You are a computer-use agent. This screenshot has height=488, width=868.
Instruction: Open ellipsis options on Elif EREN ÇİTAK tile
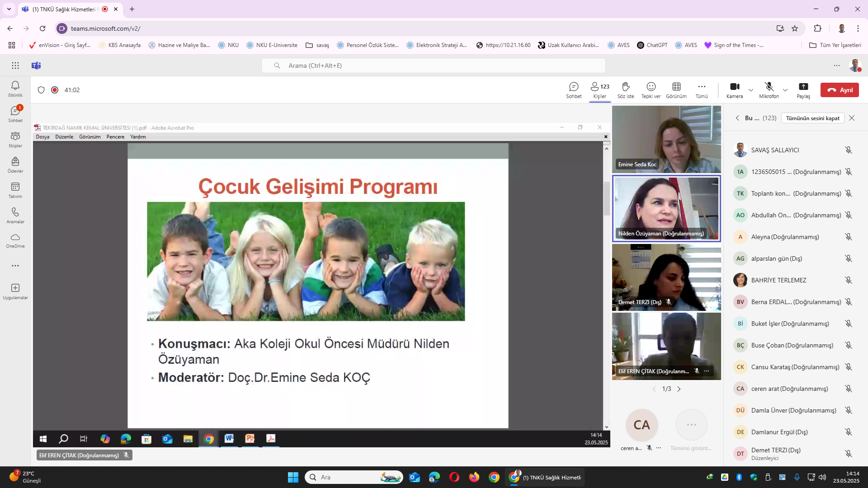click(707, 371)
